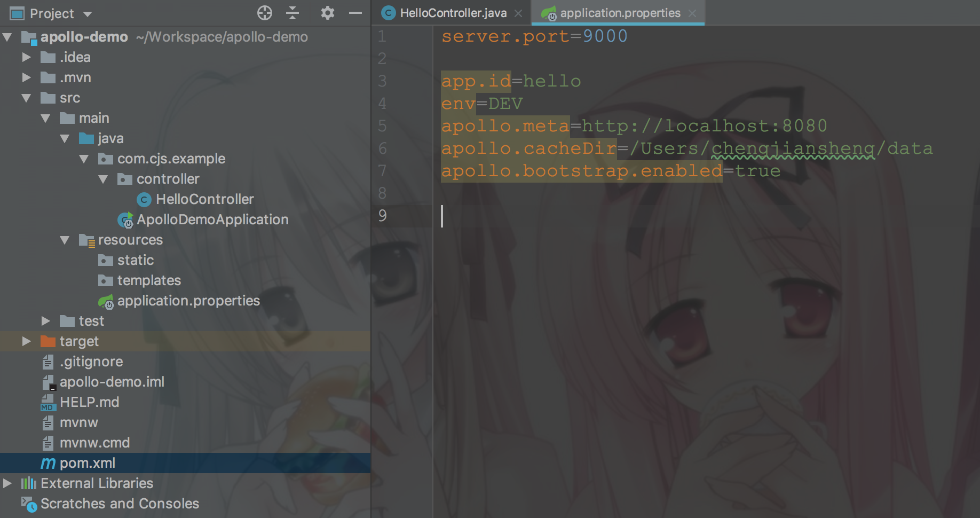980x518 pixels.
Task: Open Project panel settings gear
Action: click(x=327, y=13)
